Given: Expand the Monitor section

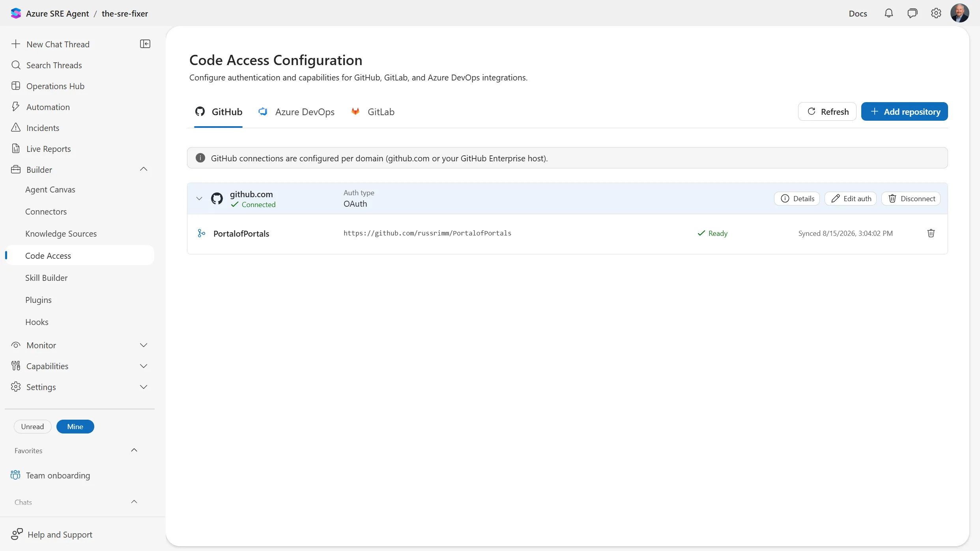Looking at the screenshot, I should coord(144,345).
